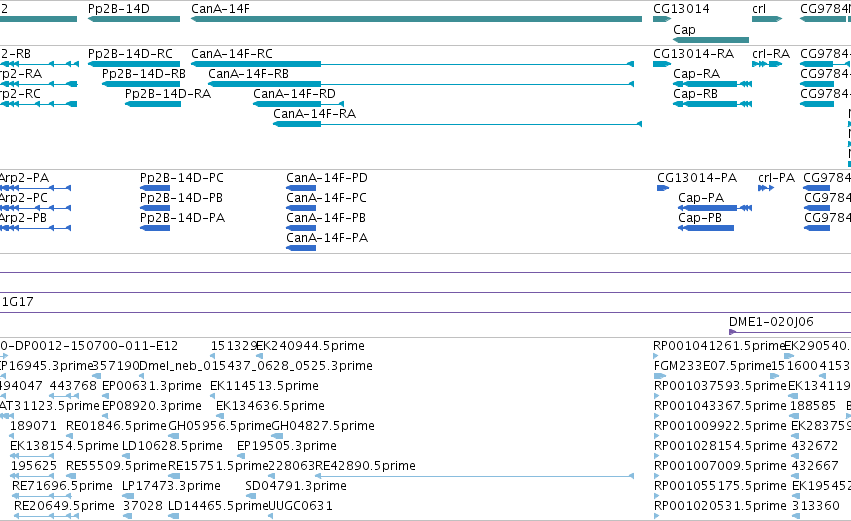Select transcript CanA-14F-RC
This screenshot has width=851, height=521.
412,64
